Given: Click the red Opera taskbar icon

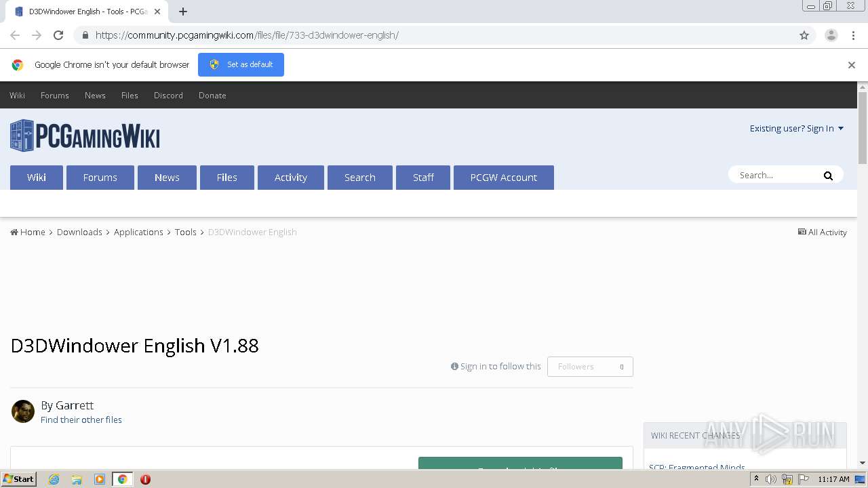Looking at the screenshot, I should point(145,479).
